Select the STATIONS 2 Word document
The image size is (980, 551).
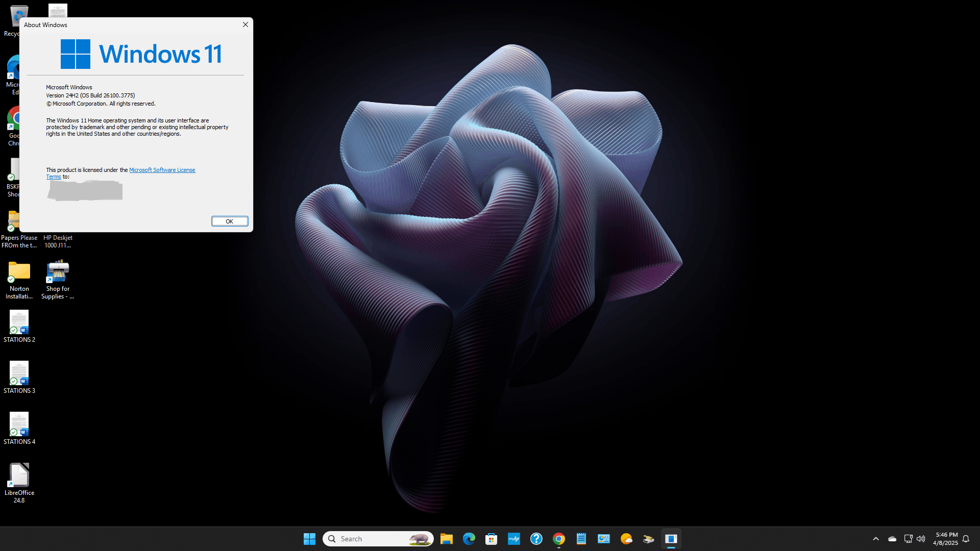pyautogui.click(x=19, y=327)
